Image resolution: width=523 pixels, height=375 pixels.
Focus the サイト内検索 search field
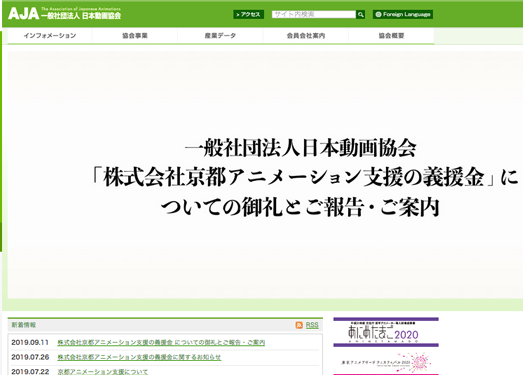[x=314, y=14]
